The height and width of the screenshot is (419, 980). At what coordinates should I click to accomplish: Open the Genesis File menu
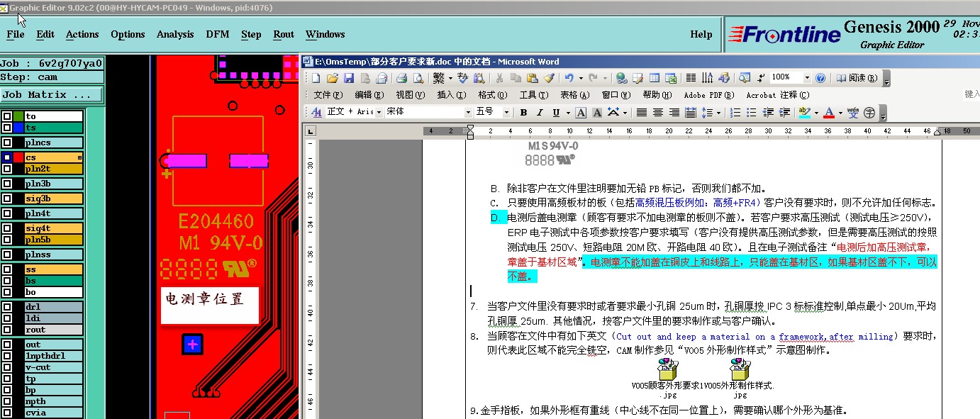coord(16,34)
